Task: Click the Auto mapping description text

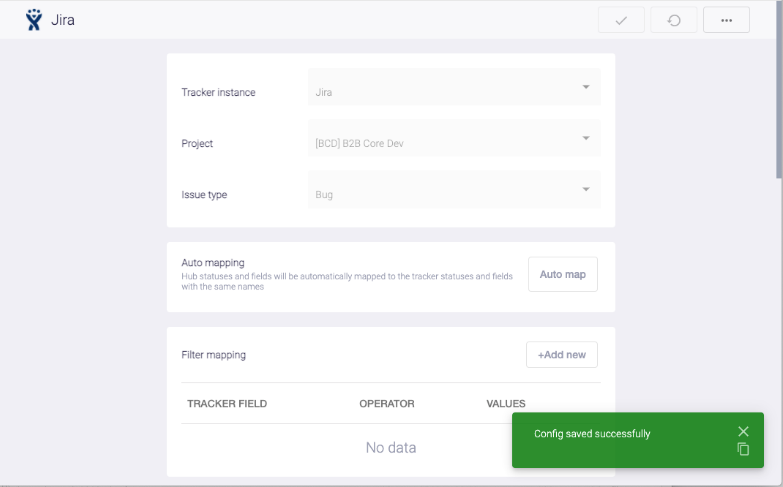Action: pyautogui.click(x=347, y=281)
